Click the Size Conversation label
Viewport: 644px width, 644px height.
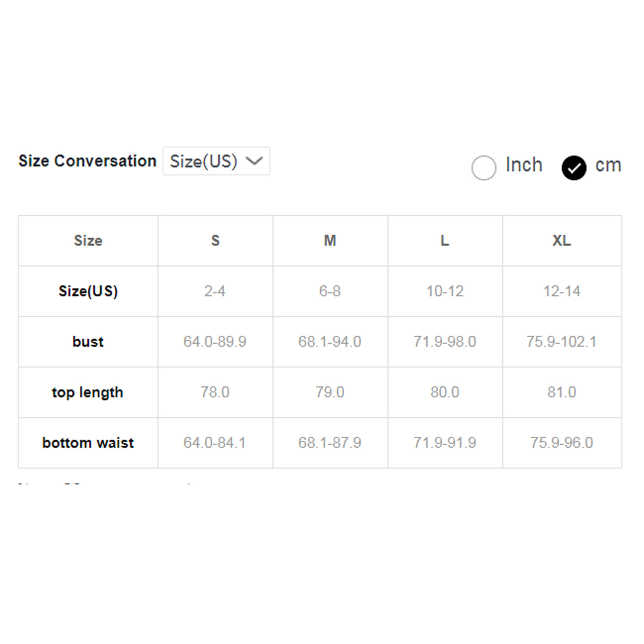(87, 161)
